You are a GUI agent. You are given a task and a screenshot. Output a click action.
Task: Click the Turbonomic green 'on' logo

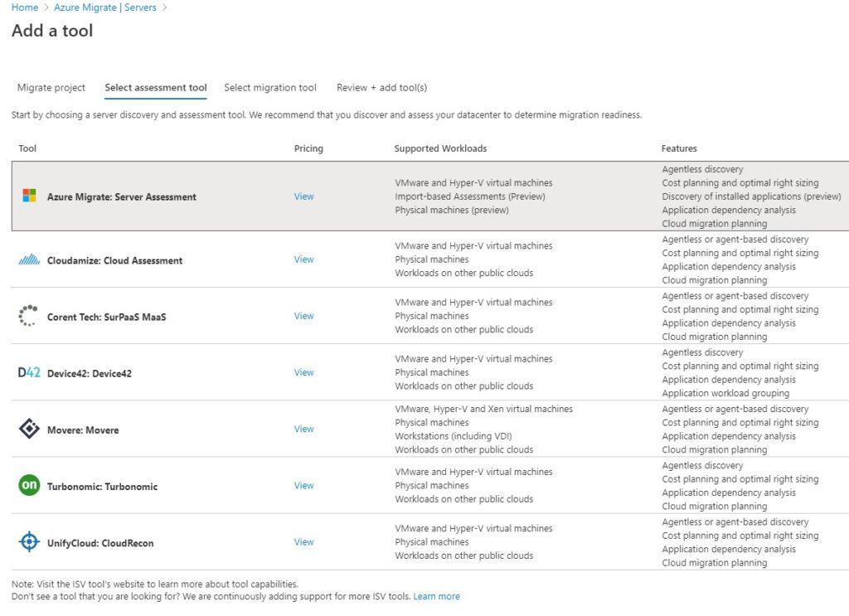coord(29,485)
